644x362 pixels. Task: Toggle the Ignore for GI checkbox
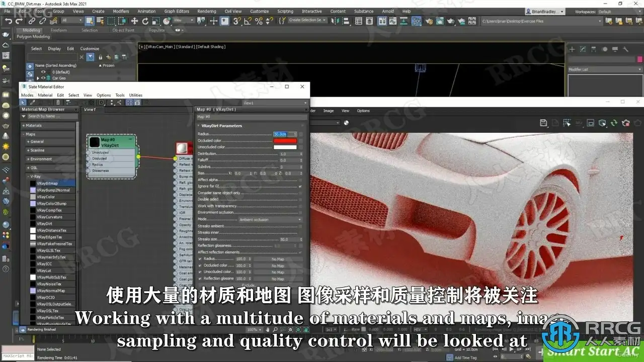tap(300, 187)
